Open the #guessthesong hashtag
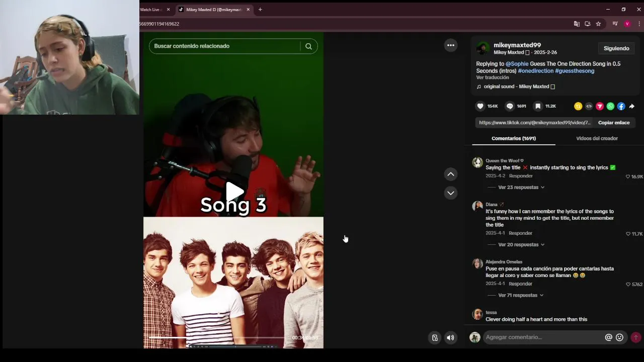 pyautogui.click(x=575, y=71)
